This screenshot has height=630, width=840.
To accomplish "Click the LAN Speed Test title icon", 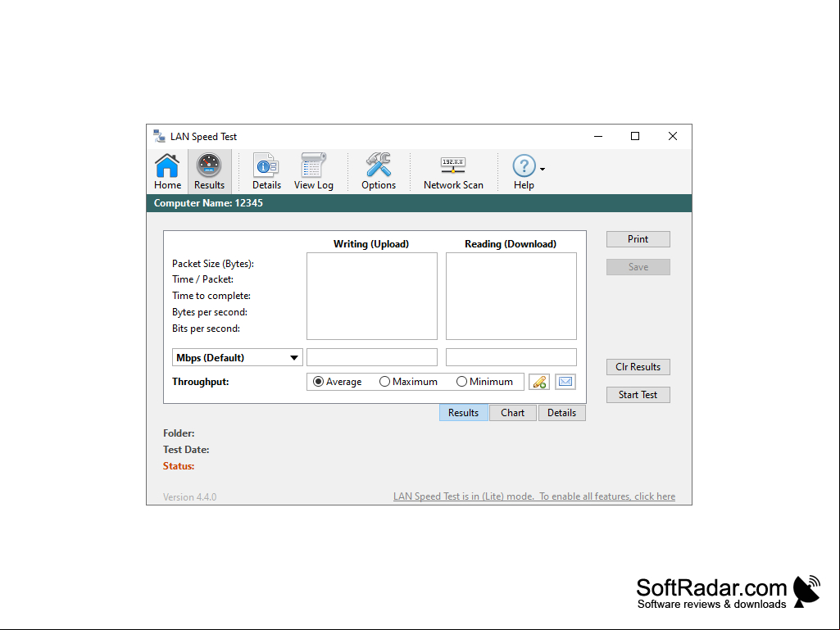I will (x=159, y=136).
